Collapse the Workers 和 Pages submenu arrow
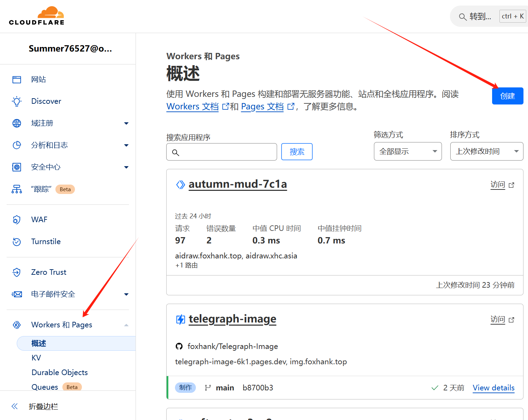Screen dimensions: 528x420 click(126, 325)
